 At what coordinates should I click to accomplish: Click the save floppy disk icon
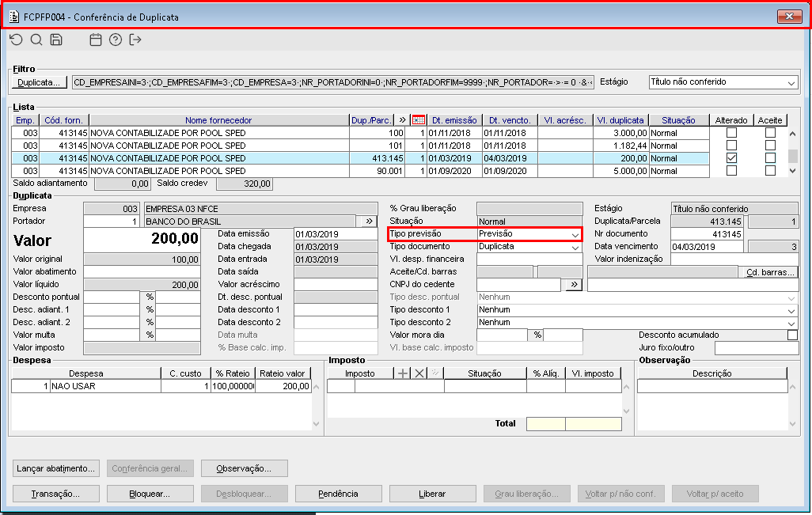pos(56,40)
